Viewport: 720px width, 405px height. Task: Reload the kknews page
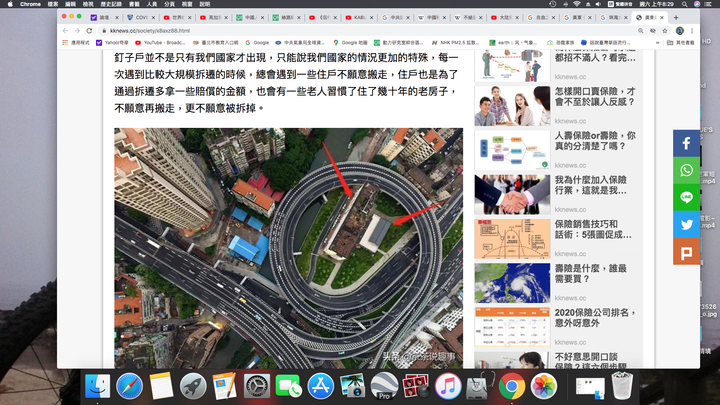tap(89, 31)
